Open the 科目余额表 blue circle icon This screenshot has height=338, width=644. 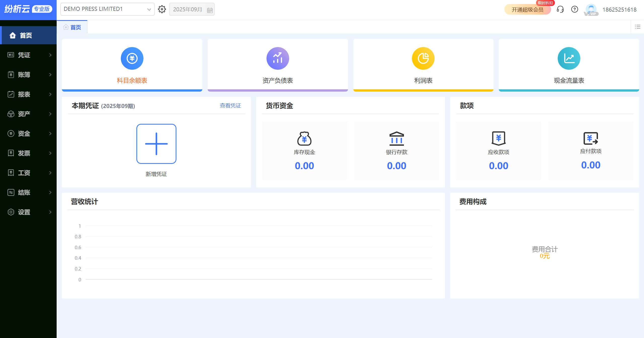[x=132, y=58]
